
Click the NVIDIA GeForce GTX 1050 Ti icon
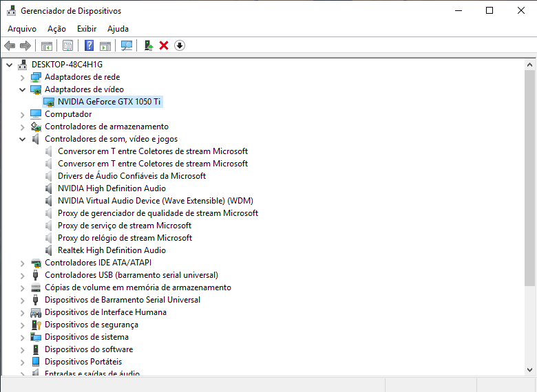coord(49,102)
